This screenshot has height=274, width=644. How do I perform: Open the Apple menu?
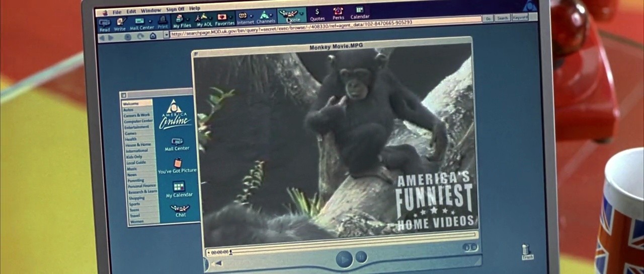pos(105,13)
